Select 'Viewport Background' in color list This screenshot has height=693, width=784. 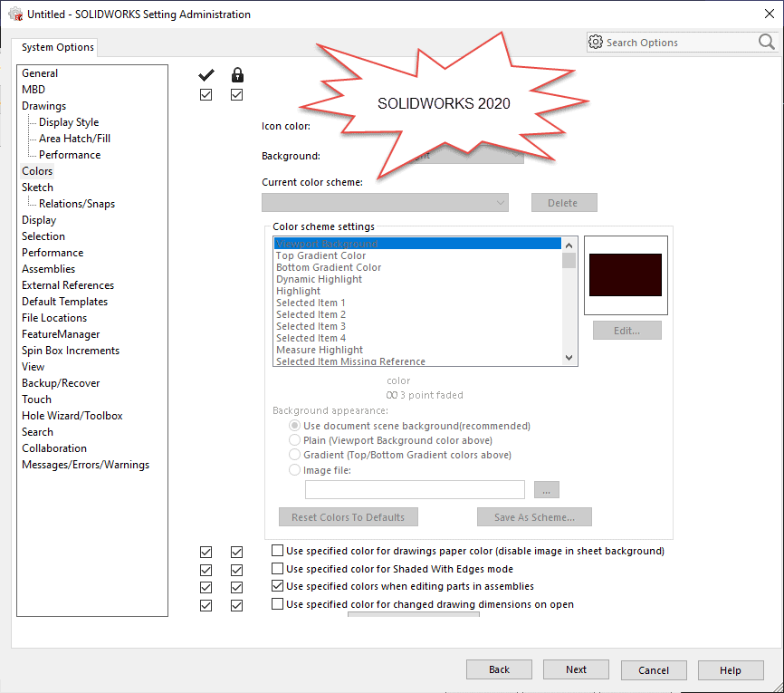click(x=417, y=244)
